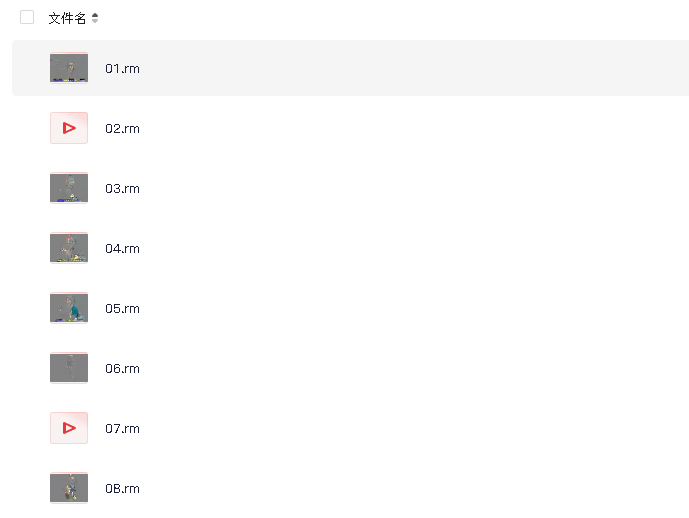Click the play icon for 02.rm
The width and height of the screenshot is (689, 518).
(69, 128)
